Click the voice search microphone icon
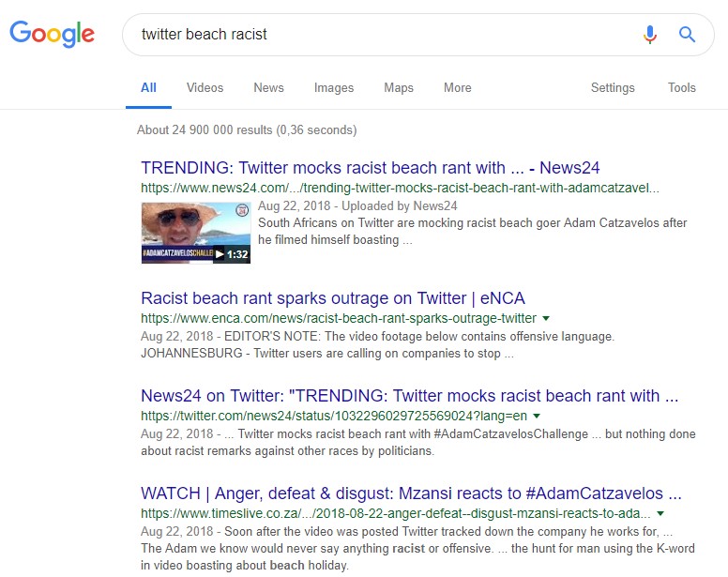Image resolution: width=728 pixels, height=577 pixels. tap(650, 35)
